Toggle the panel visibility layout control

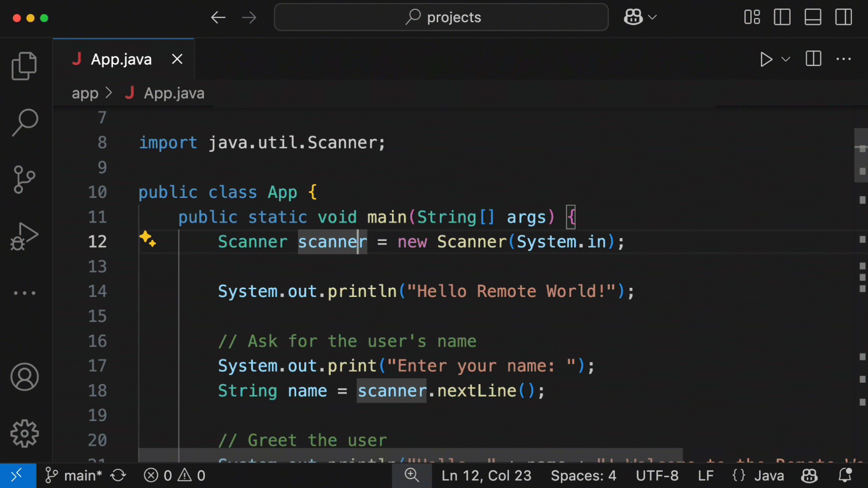(812, 17)
